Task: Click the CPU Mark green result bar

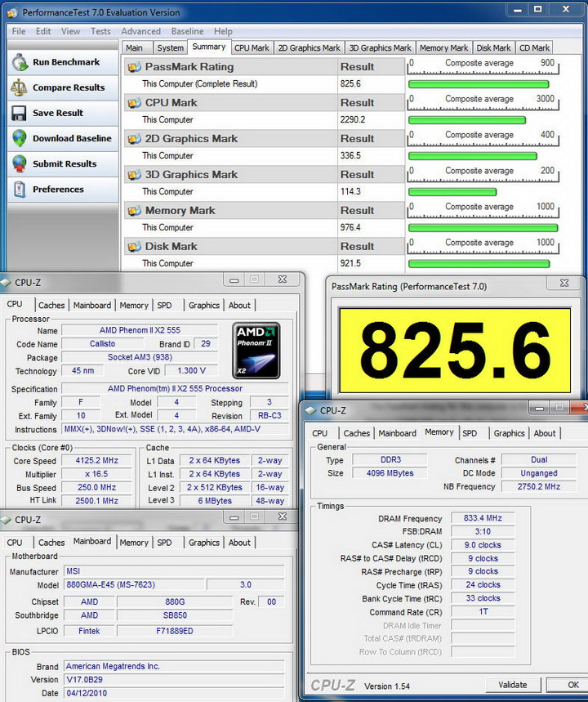Action: click(x=467, y=120)
